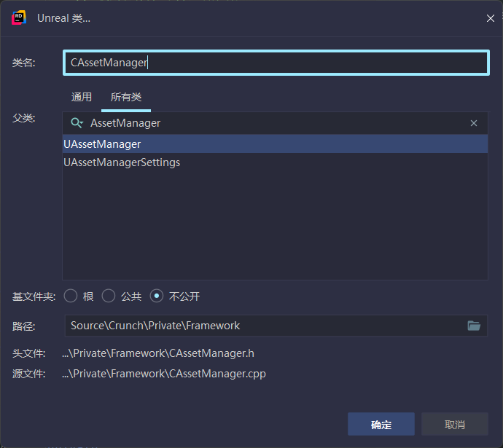The height and width of the screenshot is (448, 503).
Task: Switch to the 通用 tab
Action: pos(82,97)
